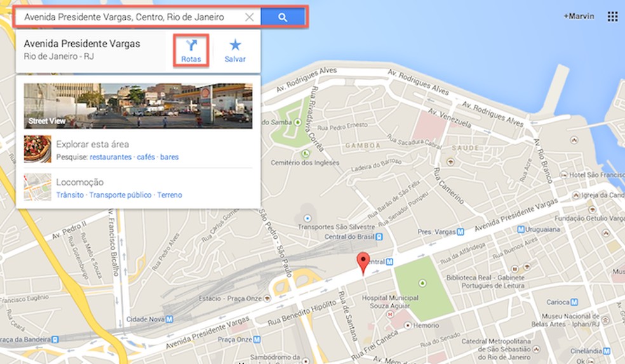Image resolution: width=625 pixels, height=364 pixels.
Task: Save the place with the Salvar star
Action: pyautogui.click(x=235, y=51)
